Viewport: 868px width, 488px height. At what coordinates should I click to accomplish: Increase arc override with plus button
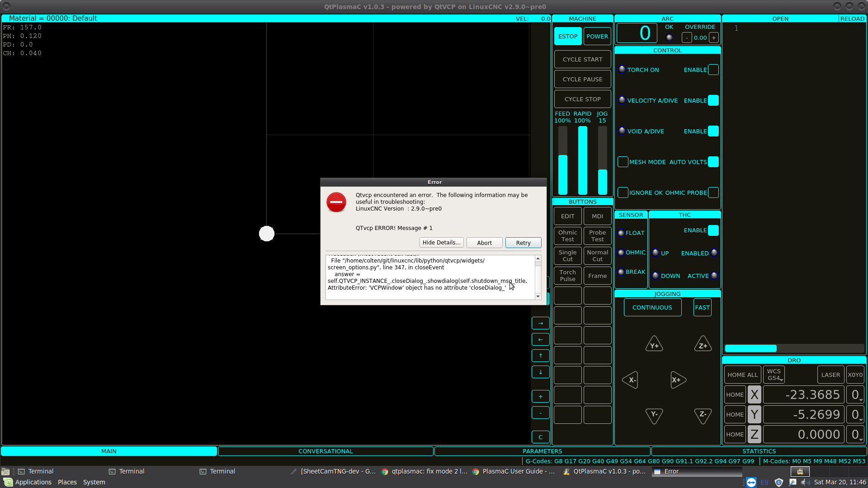pyautogui.click(x=714, y=38)
